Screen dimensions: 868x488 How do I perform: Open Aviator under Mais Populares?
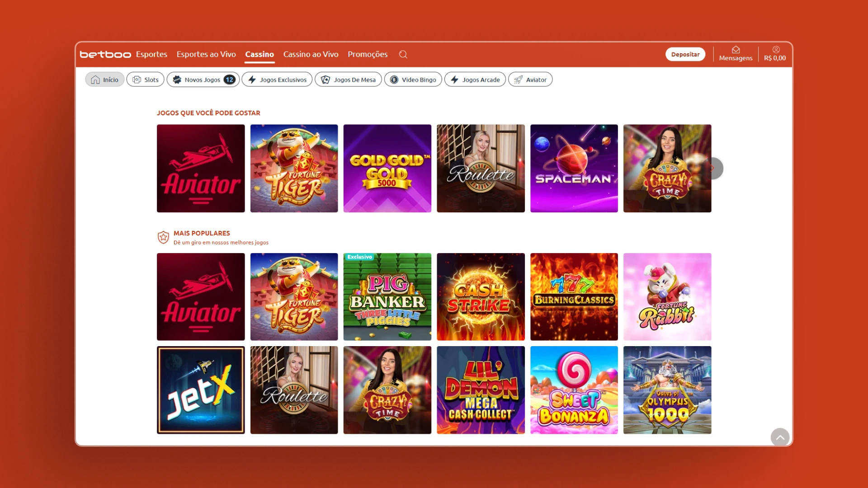click(201, 297)
